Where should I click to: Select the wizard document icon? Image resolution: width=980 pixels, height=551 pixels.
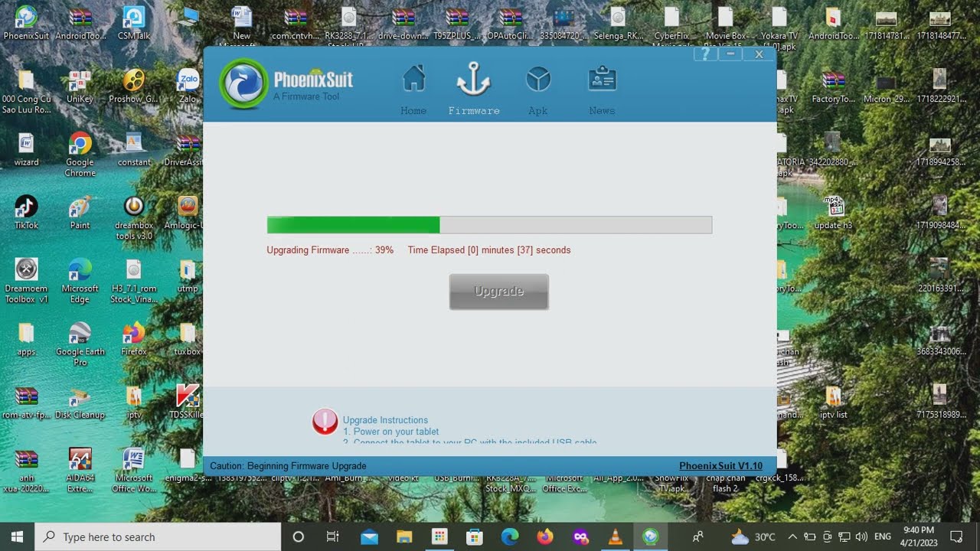click(26, 150)
